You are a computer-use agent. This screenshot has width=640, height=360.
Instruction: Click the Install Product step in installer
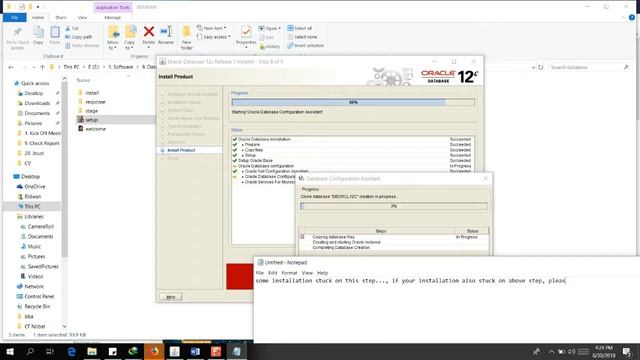tap(181, 150)
